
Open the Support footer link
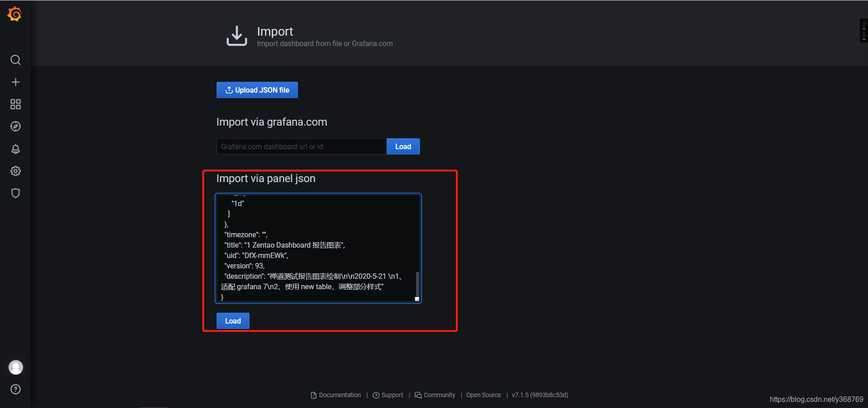click(x=388, y=395)
